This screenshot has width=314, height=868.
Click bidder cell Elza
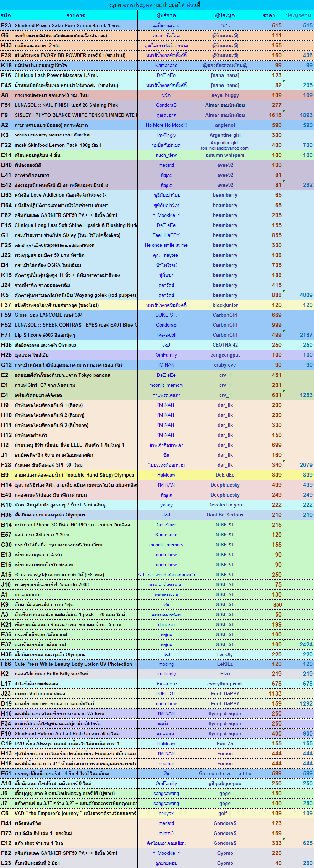pyautogui.click(x=225, y=674)
